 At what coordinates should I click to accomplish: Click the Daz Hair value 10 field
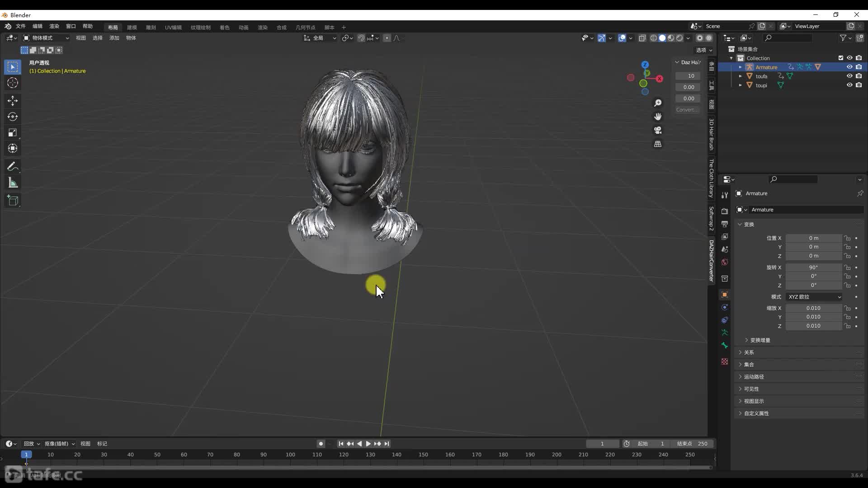(688, 76)
